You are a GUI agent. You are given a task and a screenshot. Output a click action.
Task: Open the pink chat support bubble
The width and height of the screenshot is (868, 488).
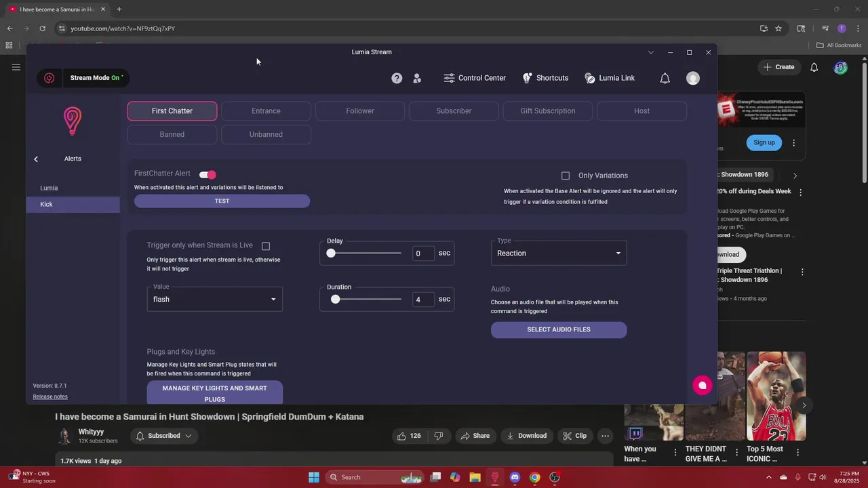click(702, 385)
